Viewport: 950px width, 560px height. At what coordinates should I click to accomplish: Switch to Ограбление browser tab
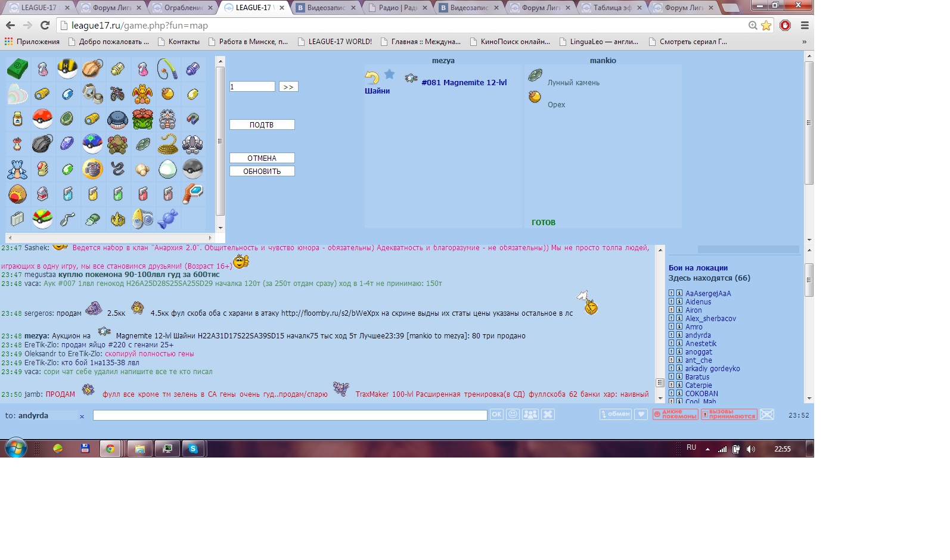(x=184, y=8)
